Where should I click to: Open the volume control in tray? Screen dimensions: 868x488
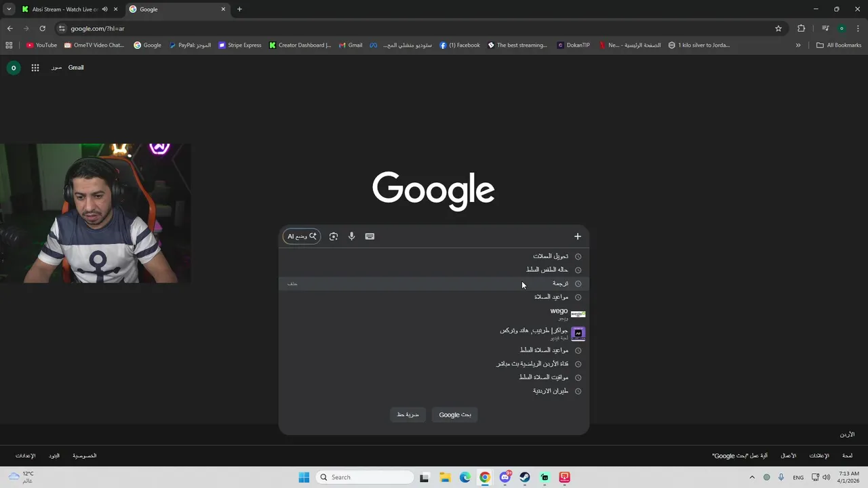coord(827,477)
